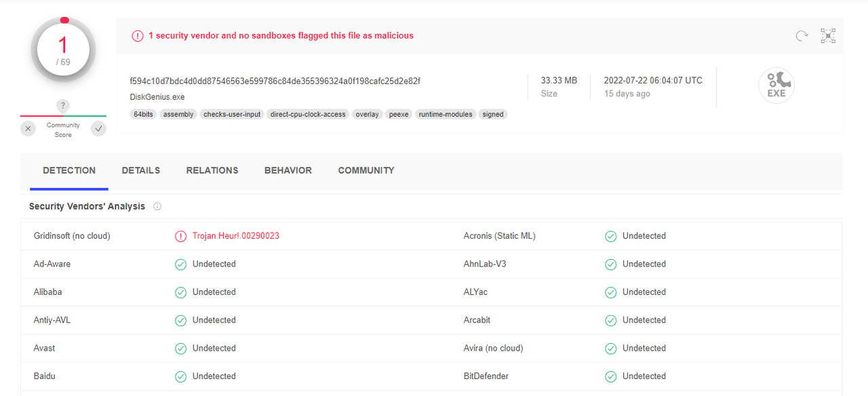The image size is (868, 396).
Task: Go to the BEHAVIOR tab
Action: click(288, 171)
